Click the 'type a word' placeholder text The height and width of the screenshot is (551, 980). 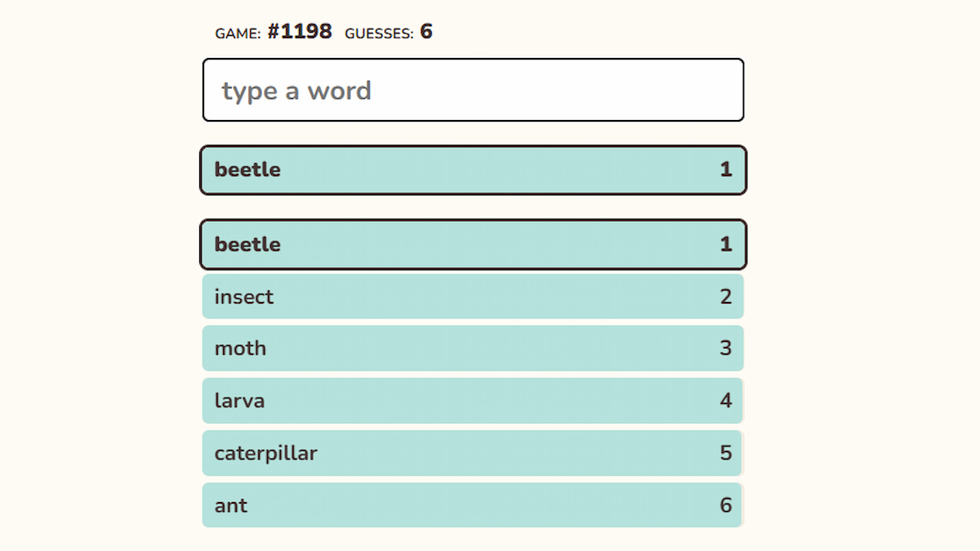tap(296, 91)
